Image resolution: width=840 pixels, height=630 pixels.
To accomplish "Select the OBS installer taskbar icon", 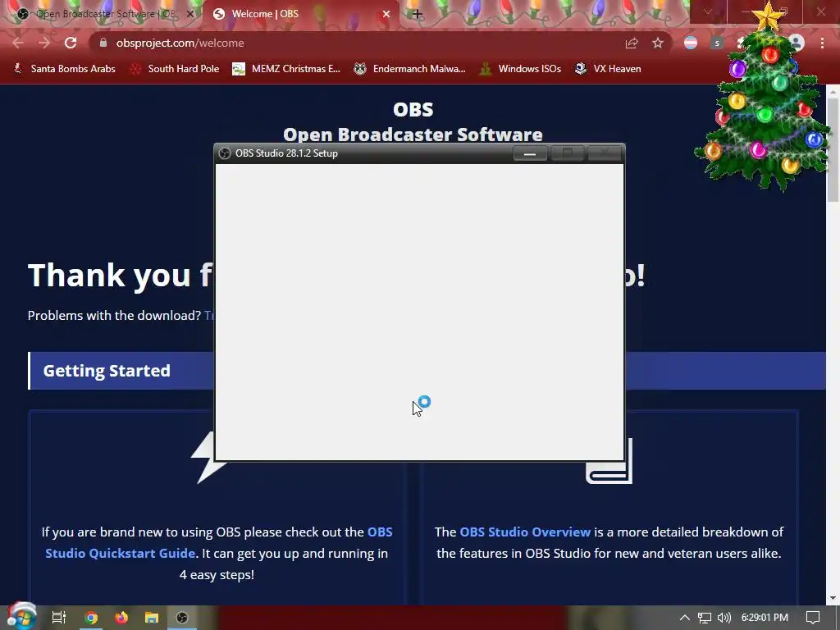I will [x=182, y=618].
